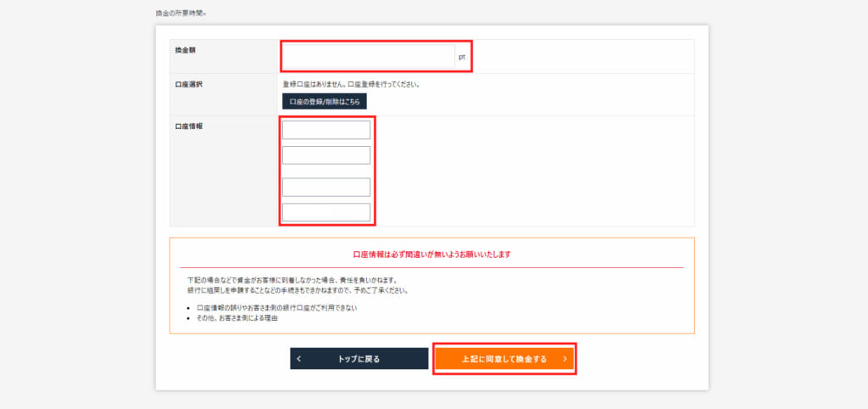Select the 口座情報 row label
This screenshot has width=868, height=409.
pos(189,126)
